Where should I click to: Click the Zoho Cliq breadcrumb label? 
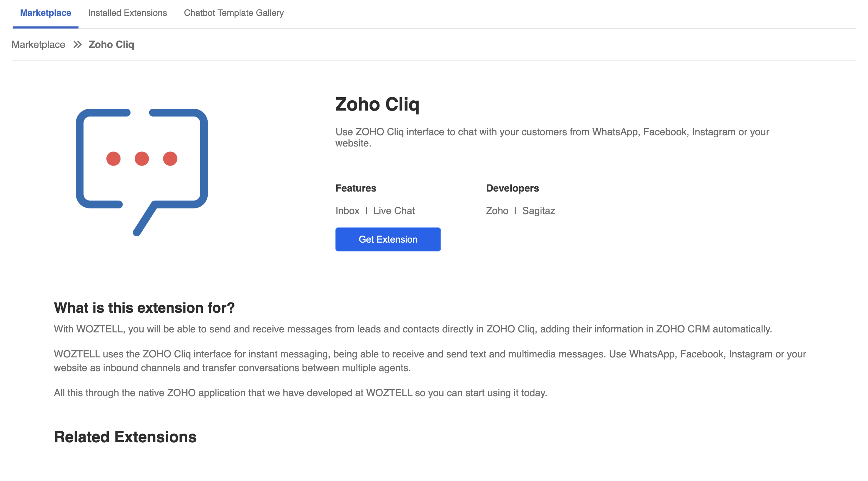111,45
